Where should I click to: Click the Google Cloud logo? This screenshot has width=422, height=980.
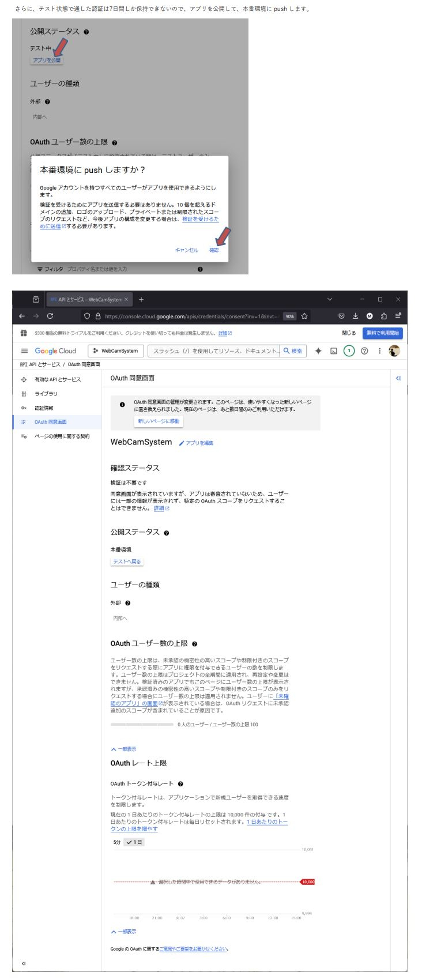tap(55, 351)
